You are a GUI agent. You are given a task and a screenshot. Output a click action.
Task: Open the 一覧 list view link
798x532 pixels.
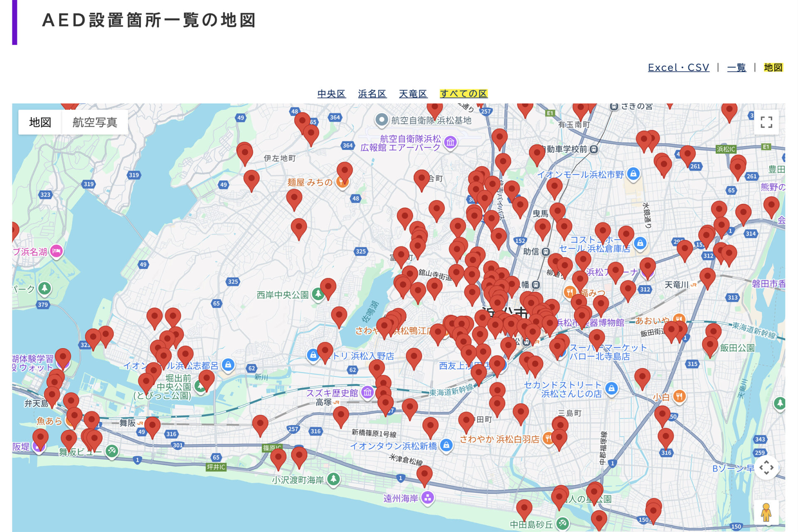pyautogui.click(x=736, y=67)
